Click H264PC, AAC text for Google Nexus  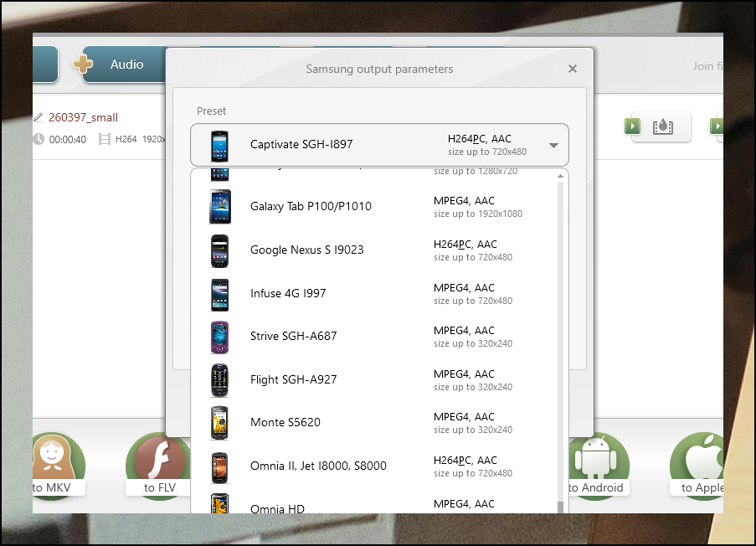click(x=465, y=244)
